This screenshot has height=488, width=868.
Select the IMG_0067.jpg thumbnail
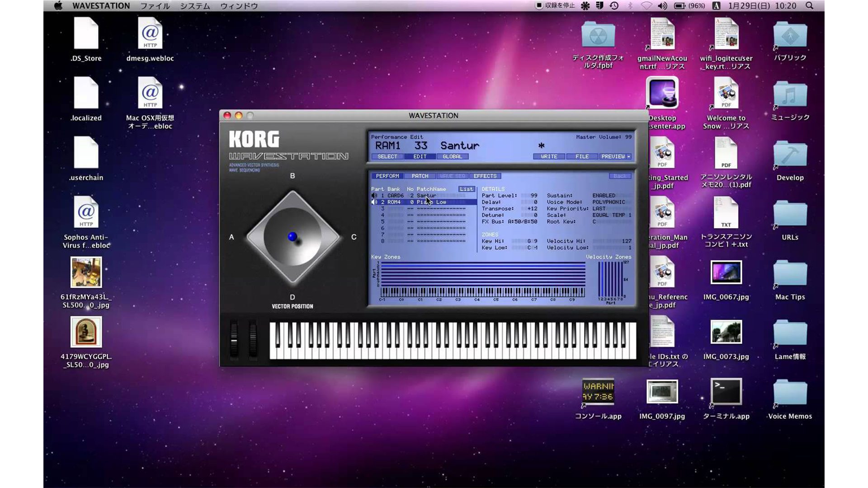(726, 272)
